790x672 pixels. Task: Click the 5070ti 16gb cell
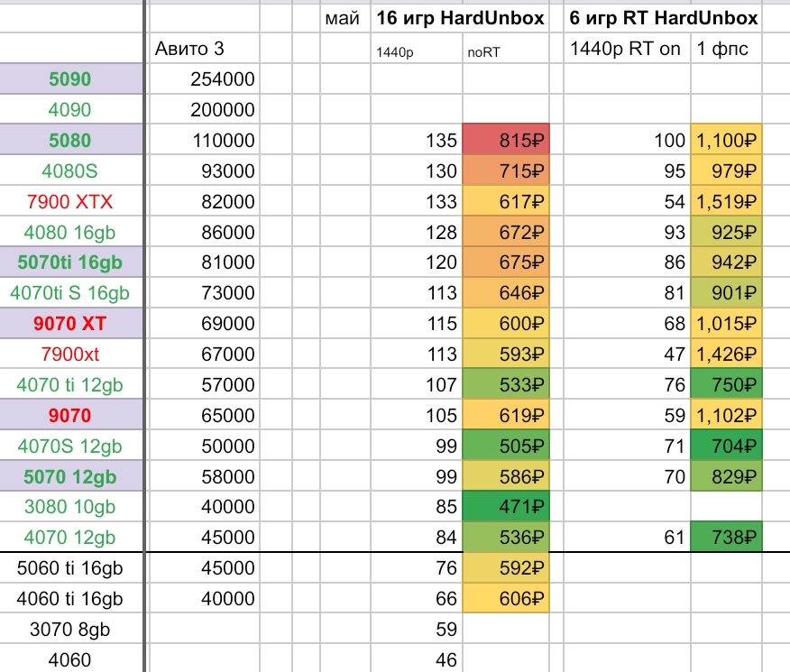pos(71,262)
